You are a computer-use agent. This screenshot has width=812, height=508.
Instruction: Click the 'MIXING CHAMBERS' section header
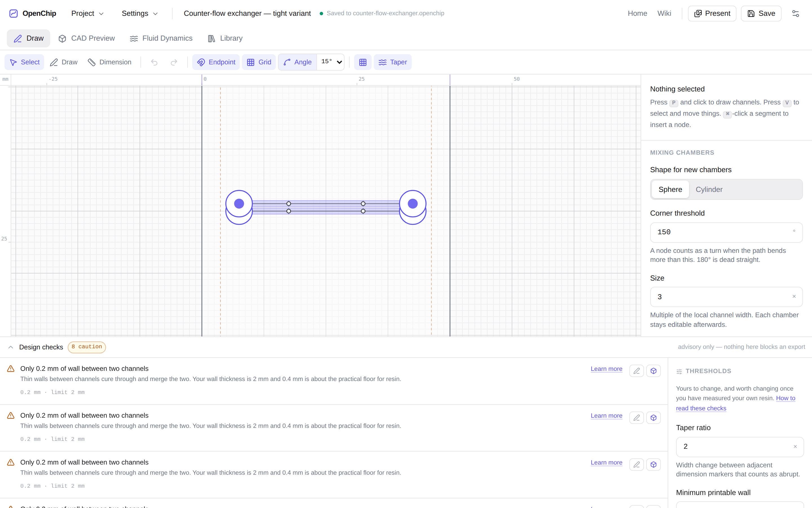[x=682, y=152]
